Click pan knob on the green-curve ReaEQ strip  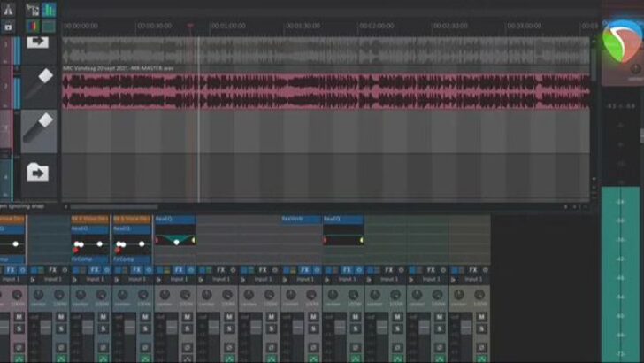coord(165,295)
